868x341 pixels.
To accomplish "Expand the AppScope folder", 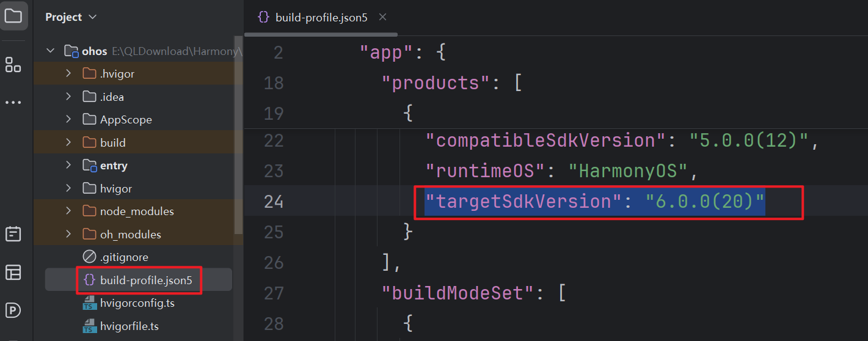I will pos(68,120).
